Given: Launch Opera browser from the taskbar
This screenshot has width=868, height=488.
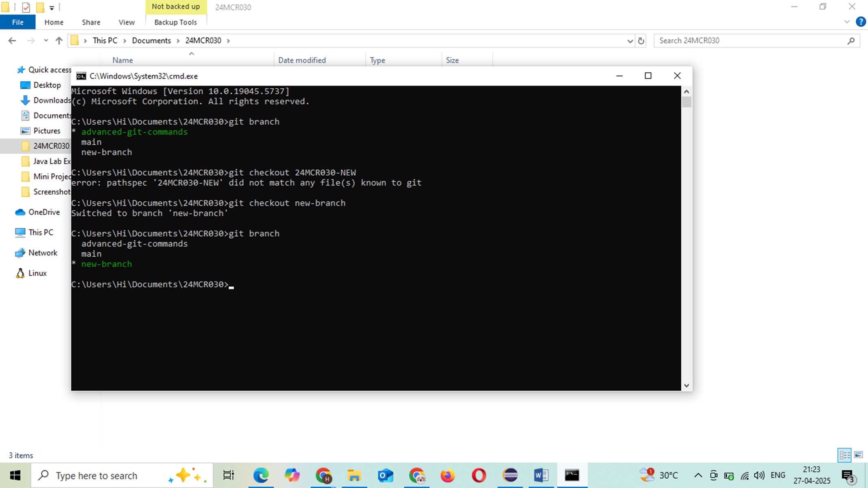Looking at the screenshot, I should pos(479,475).
